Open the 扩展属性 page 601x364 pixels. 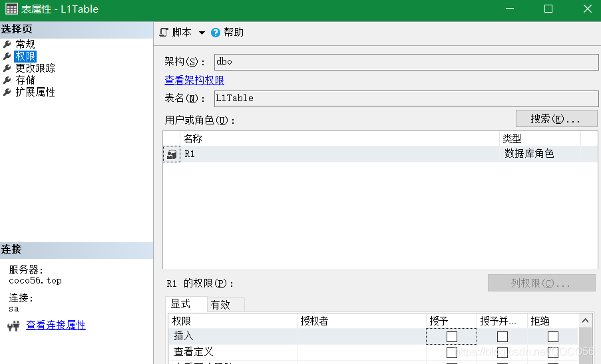click(35, 92)
